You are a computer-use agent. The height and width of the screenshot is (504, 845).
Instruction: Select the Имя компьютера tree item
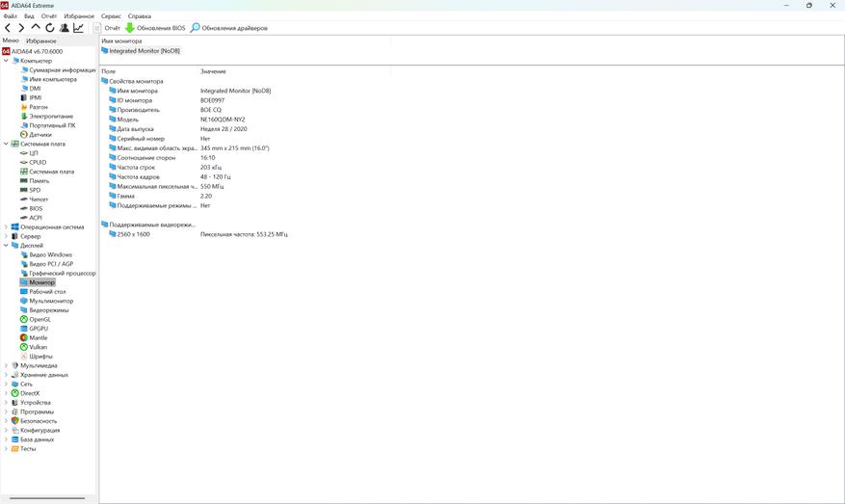pyautogui.click(x=48, y=79)
